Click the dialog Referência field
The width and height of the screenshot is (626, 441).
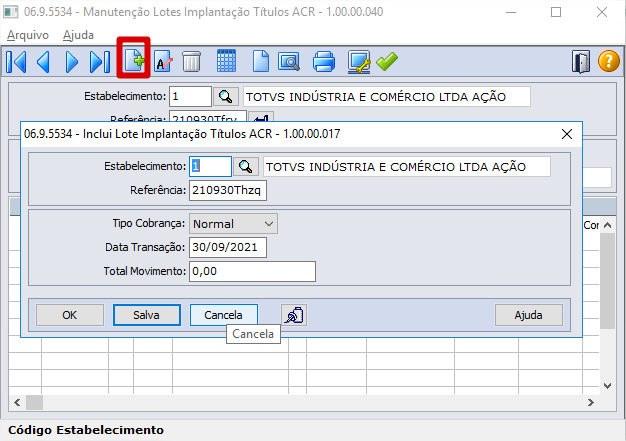(x=228, y=190)
